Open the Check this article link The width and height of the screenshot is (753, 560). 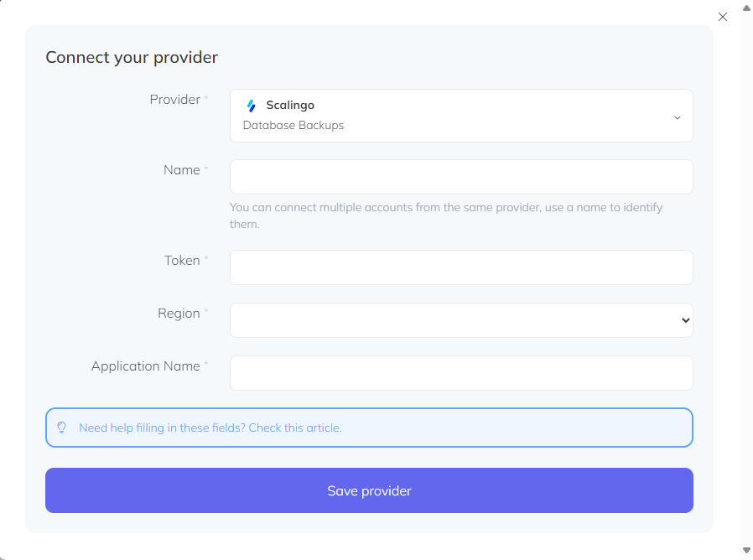coord(294,428)
